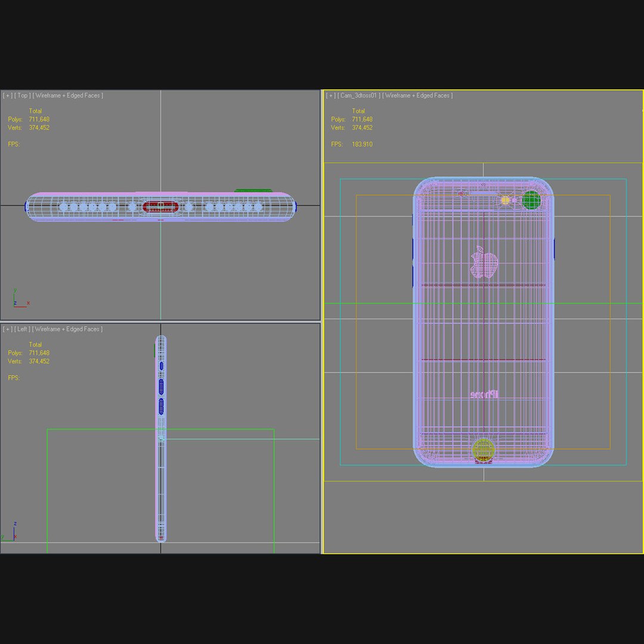Open the [Cam_3dtoss01] camera view menu
The image size is (644, 644).
click(x=359, y=95)
